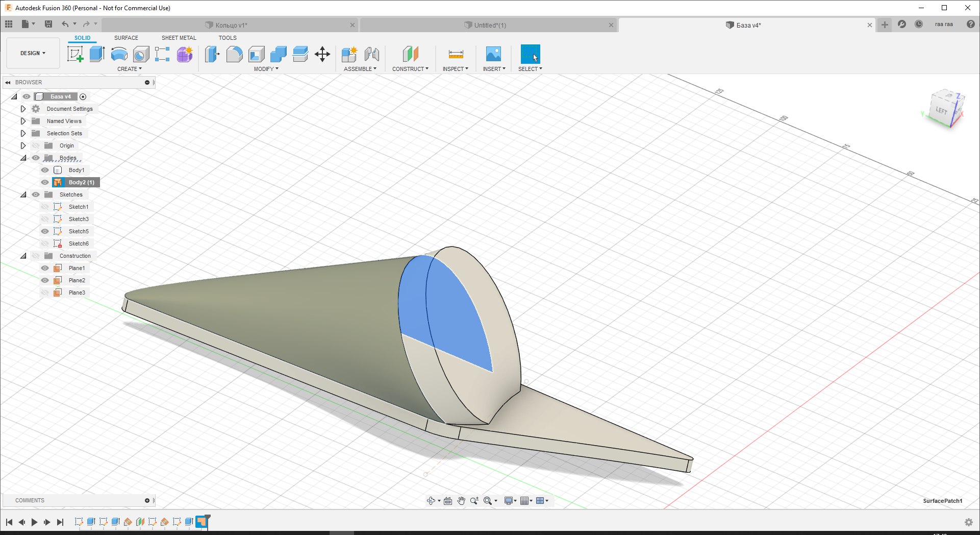980x535 pixels.
Task: Toggle Plane2 visibility eye
Action: 45,280
